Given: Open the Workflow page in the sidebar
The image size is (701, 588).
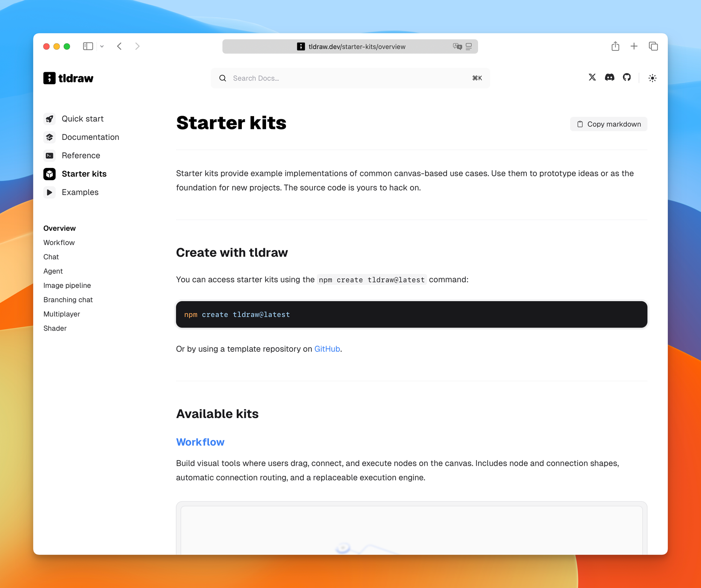Looking at the screenshot, I should [x=59, y=243].
